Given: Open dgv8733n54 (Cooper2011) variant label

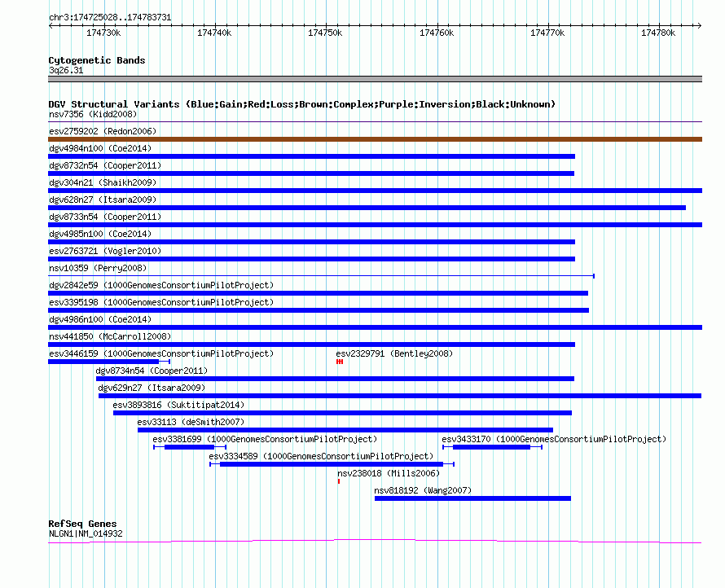Looking at the screenshot, I should pos(105,217).
